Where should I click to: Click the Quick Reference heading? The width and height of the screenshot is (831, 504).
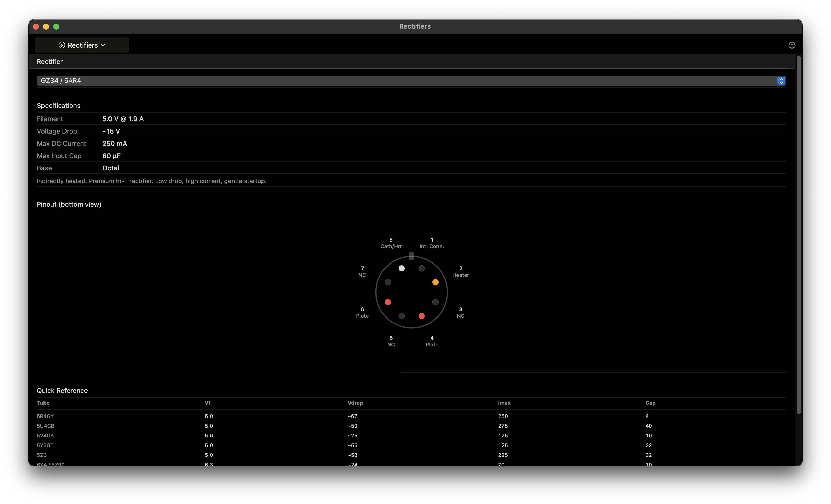62,391
